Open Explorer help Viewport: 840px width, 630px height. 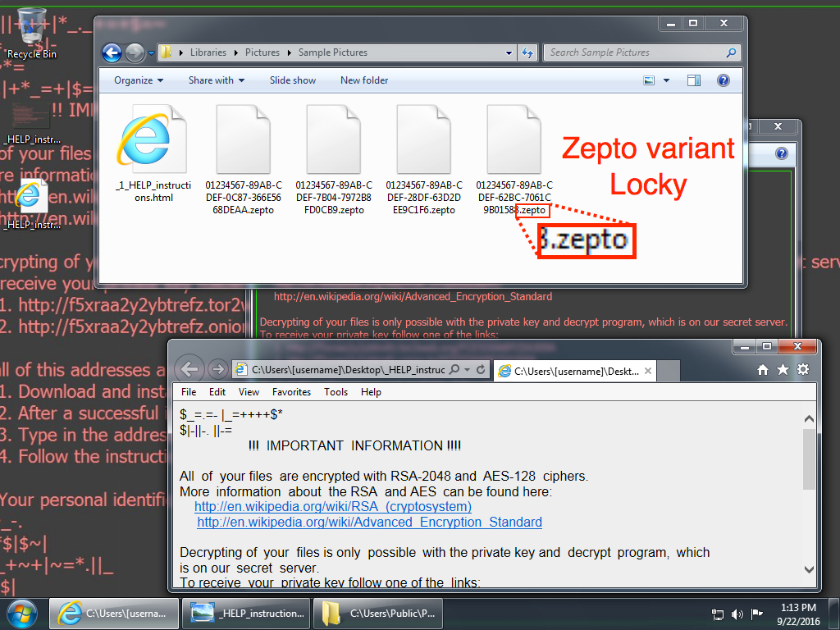point(724,80)
